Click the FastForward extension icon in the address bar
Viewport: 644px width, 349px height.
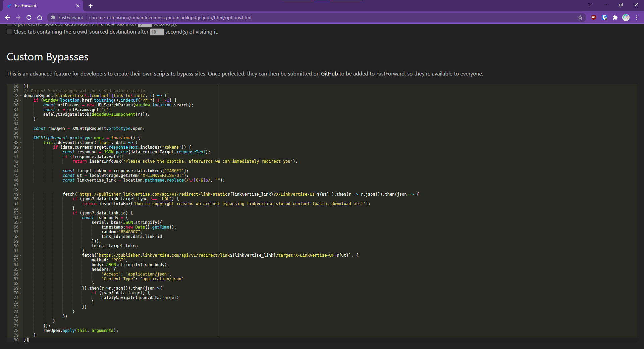[x=53, y=17]
